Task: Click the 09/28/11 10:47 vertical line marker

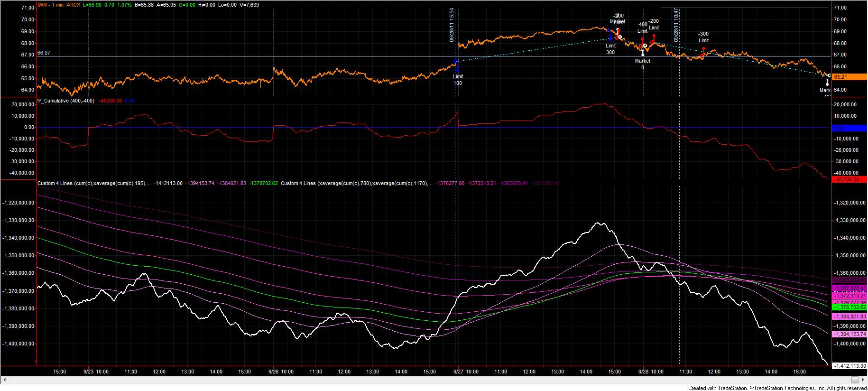Action: pyautogui.click(x=677, y=25)
